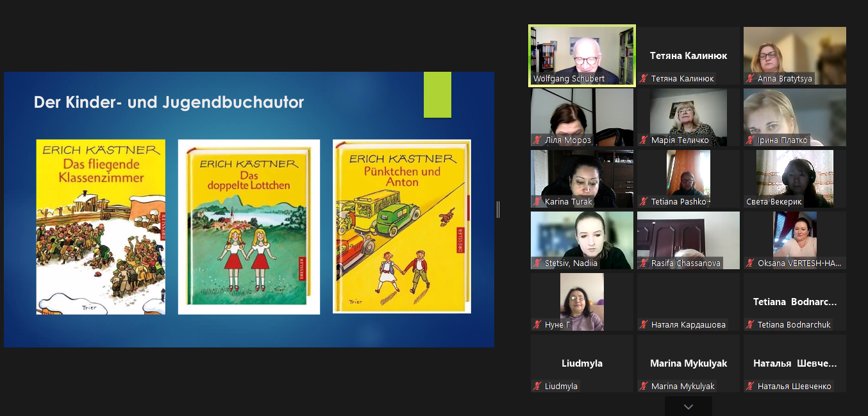Click the Pünktchen und Anton book cover

pyautogui.click(x=402, y=227)
